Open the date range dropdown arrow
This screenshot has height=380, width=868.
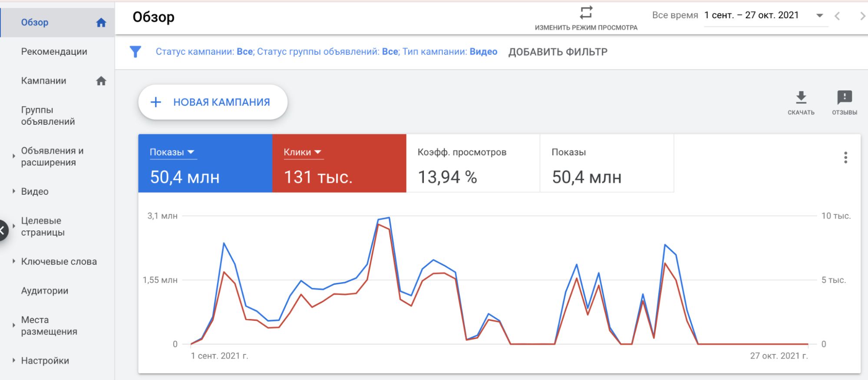click(820, 15)
